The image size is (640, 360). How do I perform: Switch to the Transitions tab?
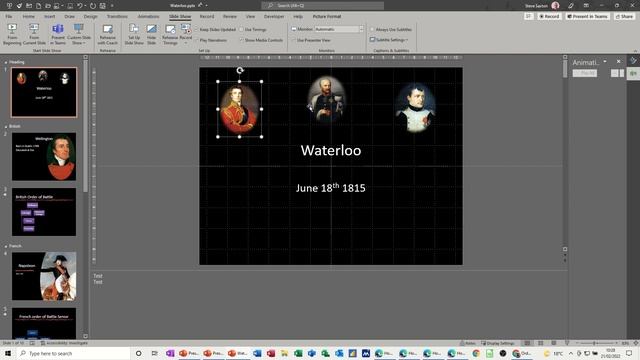click(x=117, y=16)
